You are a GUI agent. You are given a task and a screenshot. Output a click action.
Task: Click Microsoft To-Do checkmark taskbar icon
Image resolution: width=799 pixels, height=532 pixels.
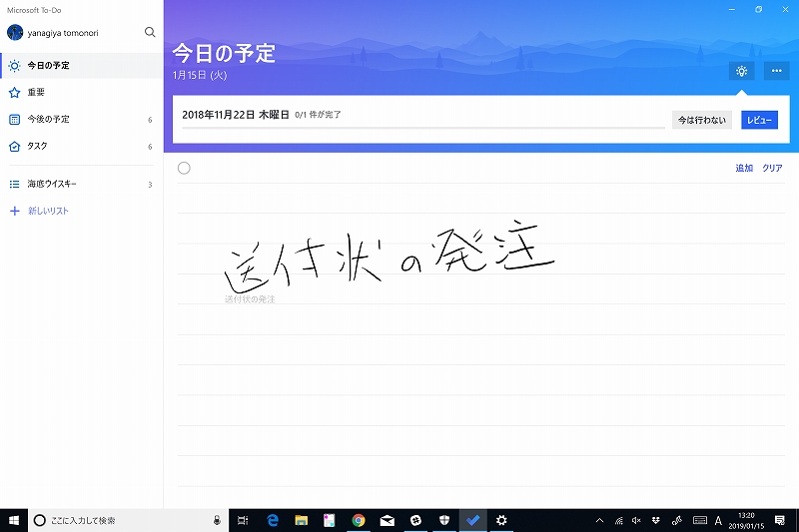point(472,520)
